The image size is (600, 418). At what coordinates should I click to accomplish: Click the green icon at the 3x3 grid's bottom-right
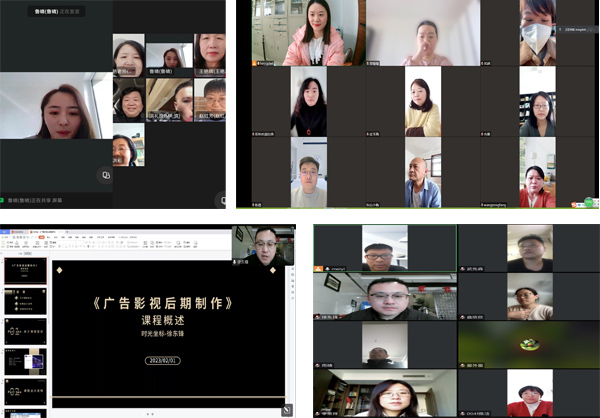click(x=591, y=200)
